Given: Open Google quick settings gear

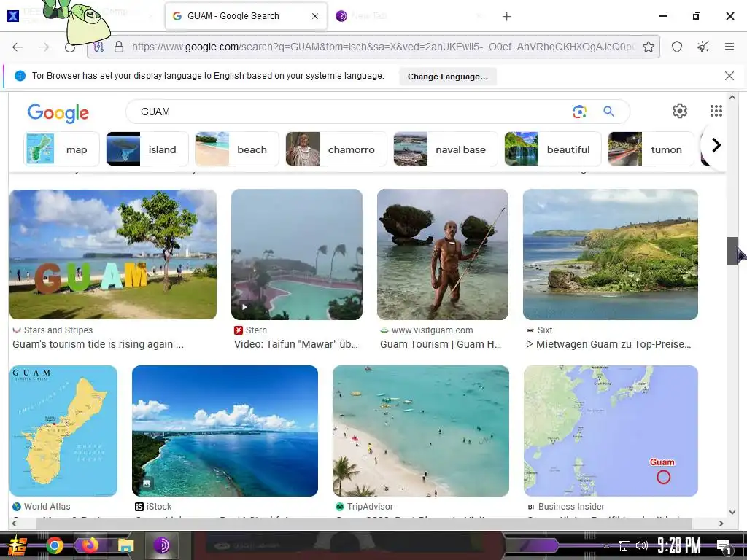Looking at the screenshot, I should 680,111.
